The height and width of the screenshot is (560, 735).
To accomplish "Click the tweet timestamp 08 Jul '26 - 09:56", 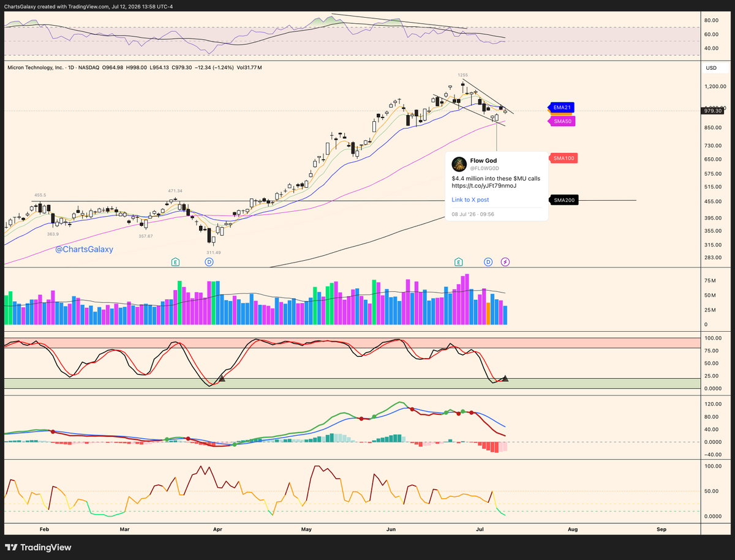I will pos(473,214).
